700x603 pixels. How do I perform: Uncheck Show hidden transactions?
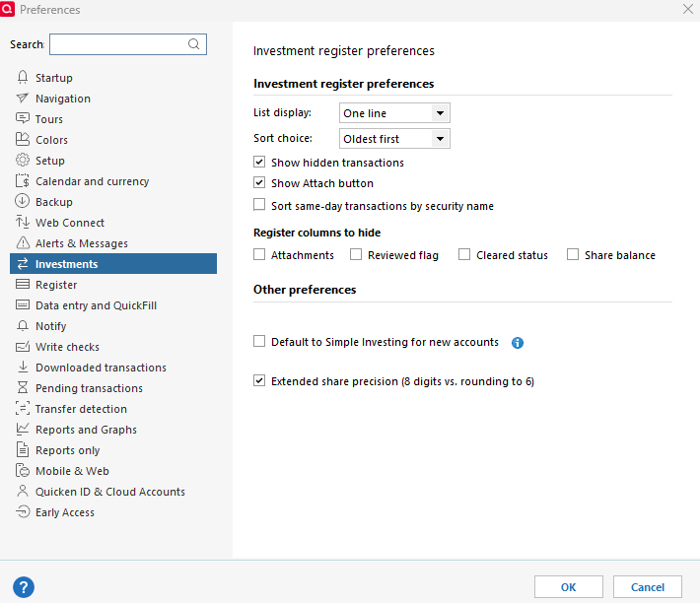(x=259, y=162)
